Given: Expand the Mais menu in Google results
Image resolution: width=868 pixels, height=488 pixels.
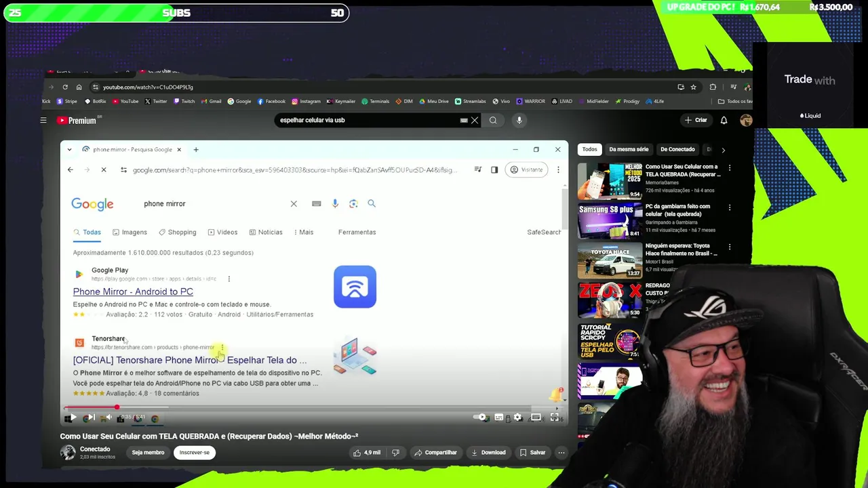Looking at the screenshot, I should (304, 232).
